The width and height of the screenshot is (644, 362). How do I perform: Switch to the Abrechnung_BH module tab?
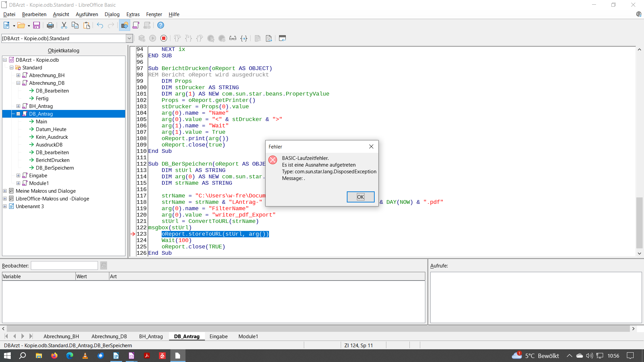click(61, 336)
